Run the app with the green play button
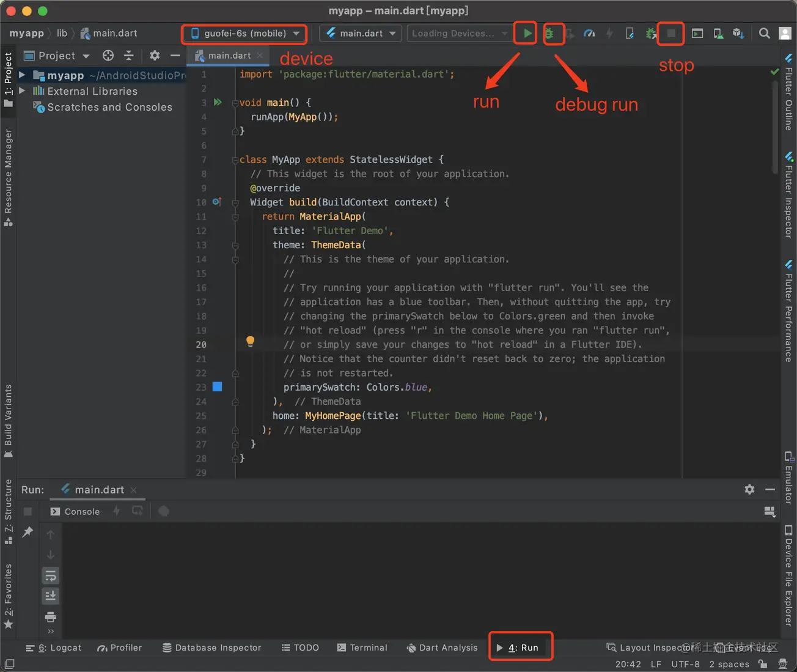The width and height of the screenshot is (797, 672). [527, 33]
